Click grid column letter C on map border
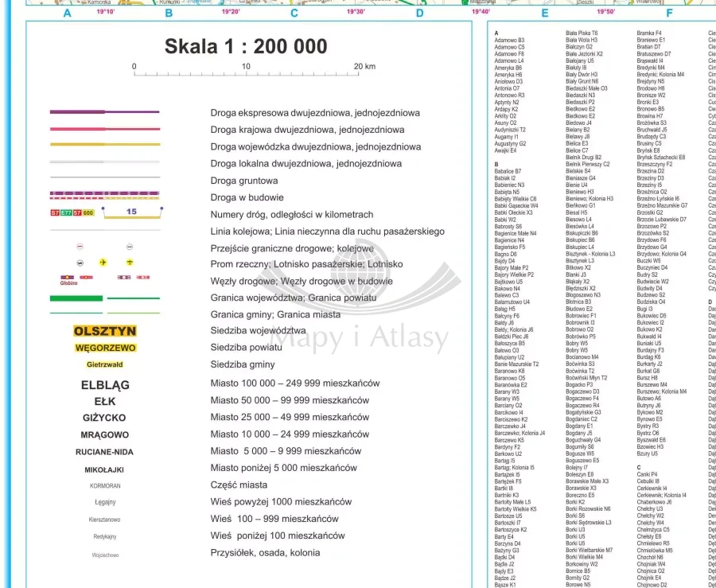The width and height of the screenshot is (716, 588). 294,13
